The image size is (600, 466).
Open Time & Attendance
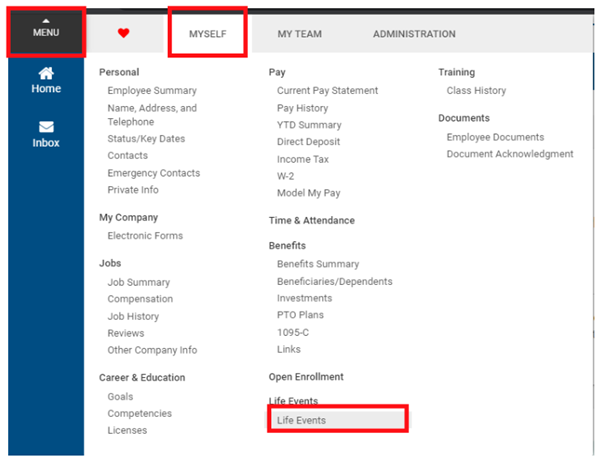311,220
